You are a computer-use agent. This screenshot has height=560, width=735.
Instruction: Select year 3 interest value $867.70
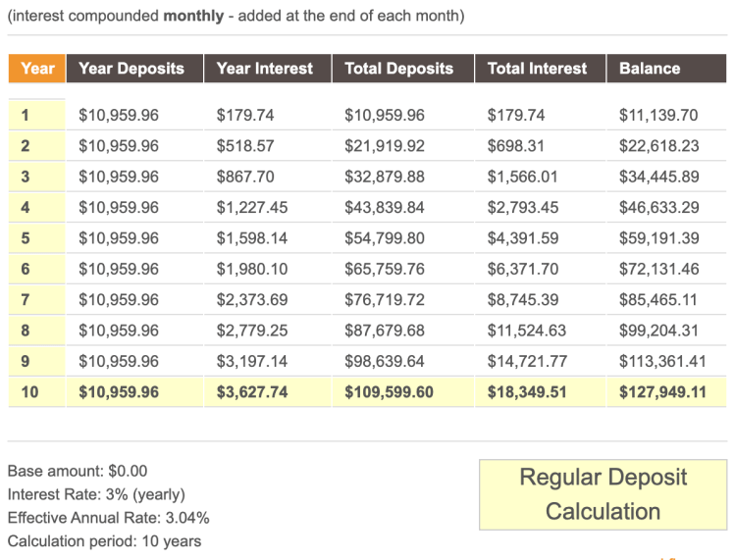[x=245, y=177]
